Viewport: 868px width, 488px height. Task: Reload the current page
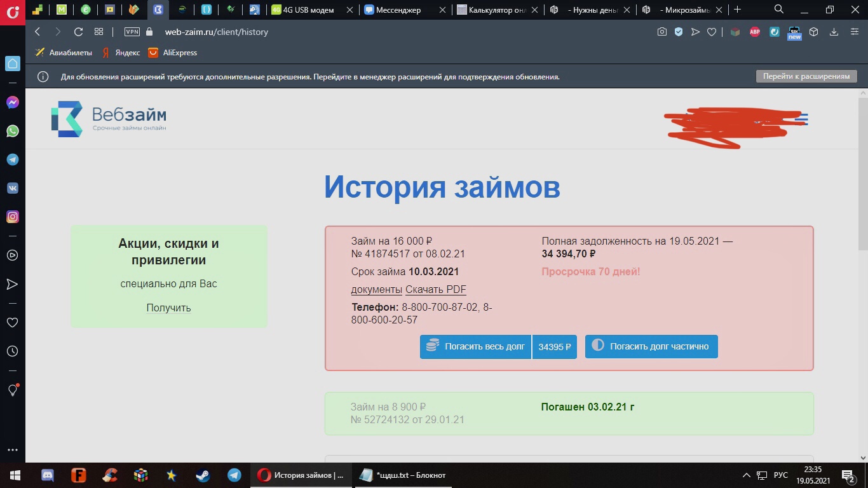(x=78, y=32)
